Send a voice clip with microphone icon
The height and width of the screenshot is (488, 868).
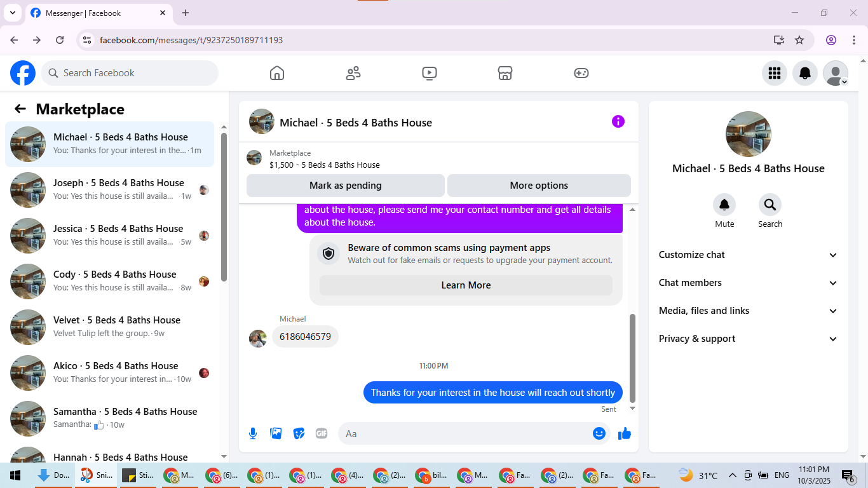tap(253, 433)
